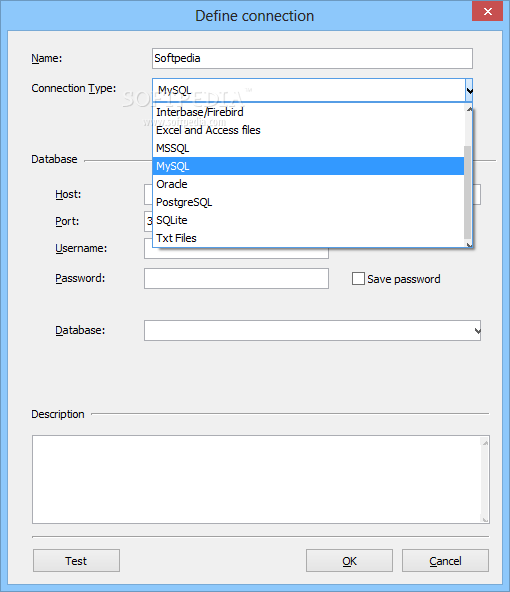
Task: Choose Txt Files option
Action: (308, 238)
